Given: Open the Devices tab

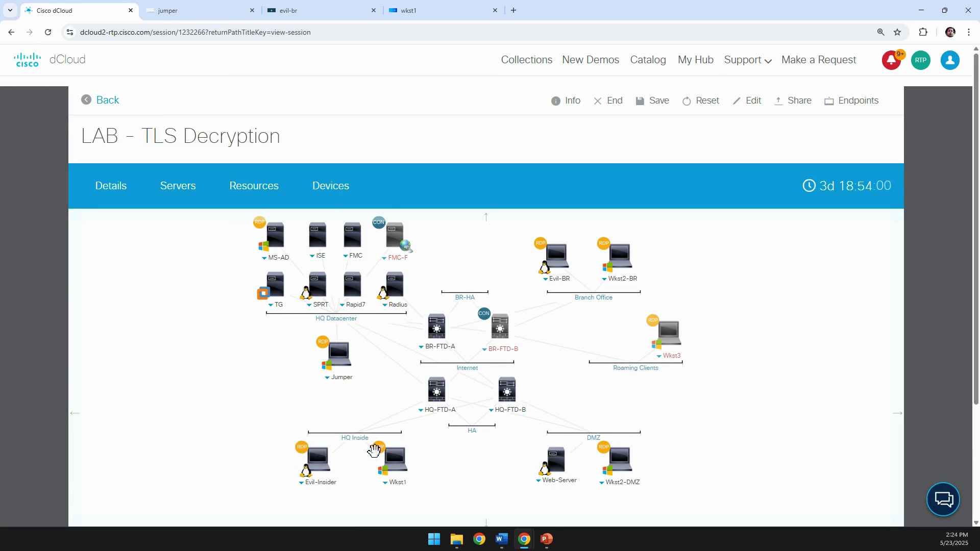Looking at the screenshot, I should point(331,186).
